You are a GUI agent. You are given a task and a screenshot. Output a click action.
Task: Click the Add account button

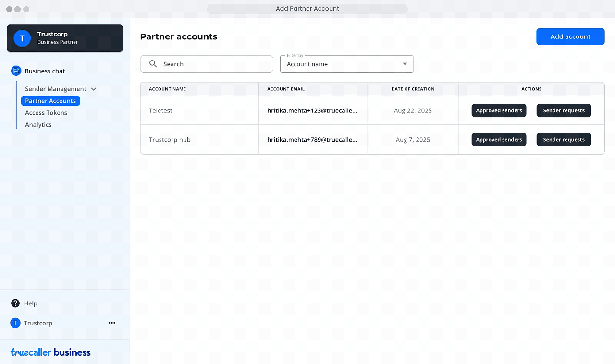570,36
